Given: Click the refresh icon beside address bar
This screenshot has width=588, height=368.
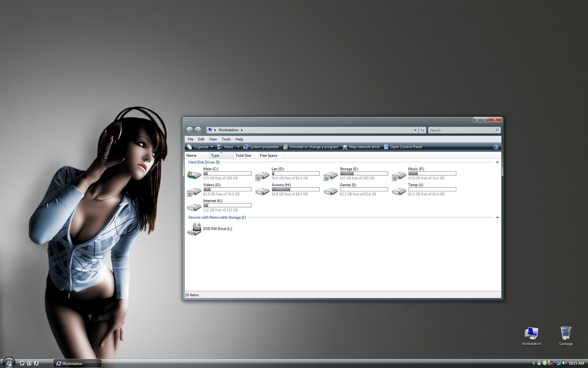Looking at the screenshot, I should pyautogui.click(x=422, y=130).
